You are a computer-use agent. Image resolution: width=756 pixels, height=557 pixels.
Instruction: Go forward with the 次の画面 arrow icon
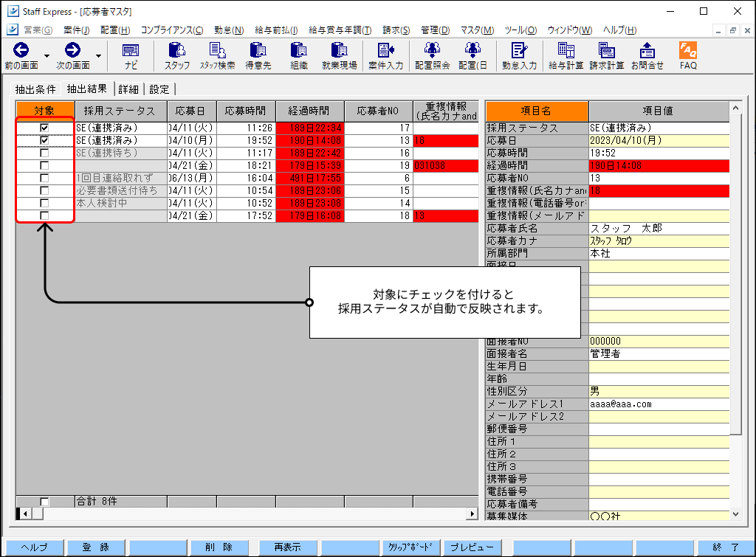73,50
